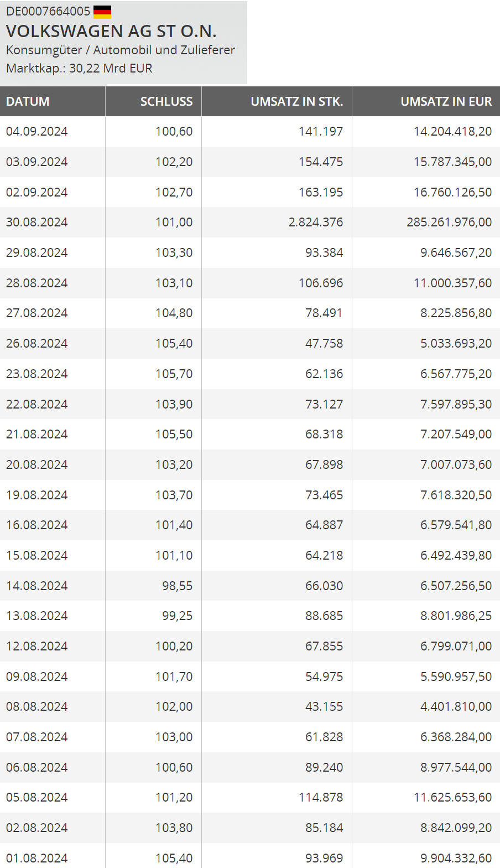This screenshot has width=500, height=868.
Task: Click the German flag icon
Action: click(102, 12)
